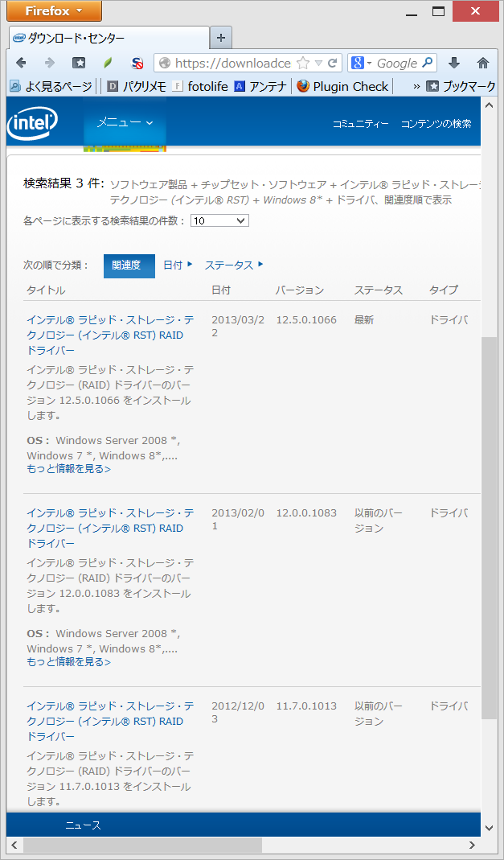Click the search magnifier icon
504x860 pixels.
pos(428,63)
